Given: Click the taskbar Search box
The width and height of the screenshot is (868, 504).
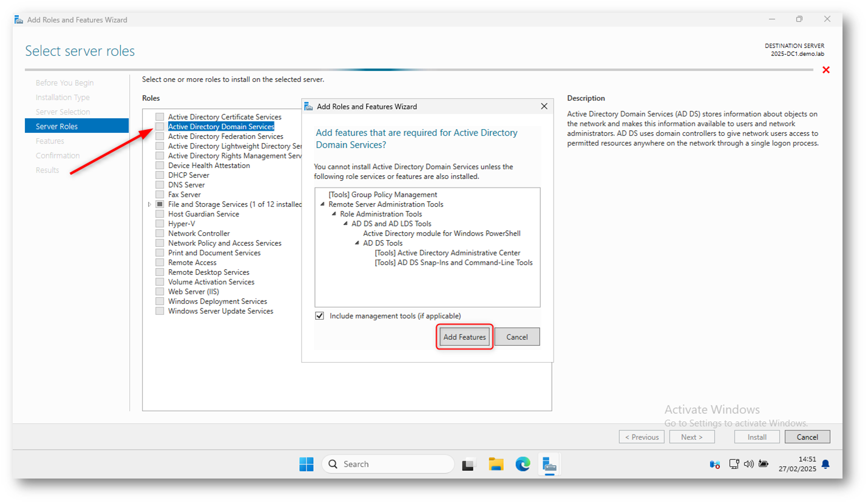Looking at the screenshot, I should tap(388, 464).
